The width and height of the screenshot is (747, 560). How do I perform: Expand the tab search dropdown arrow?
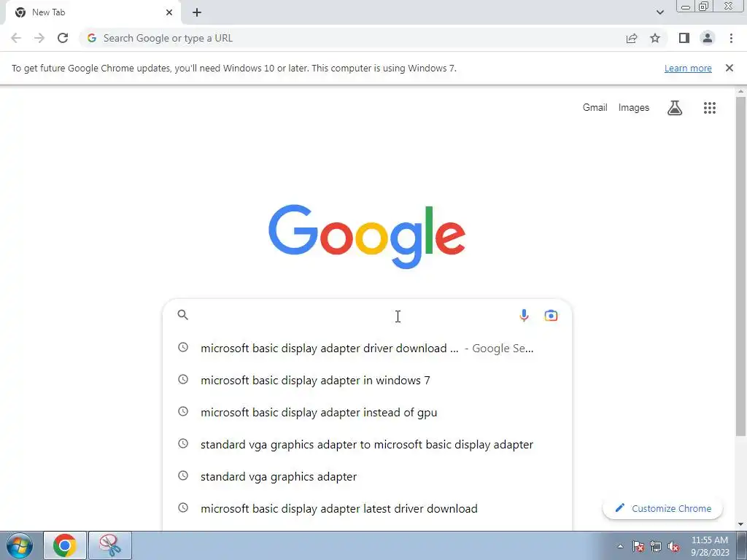click(659, 12)
